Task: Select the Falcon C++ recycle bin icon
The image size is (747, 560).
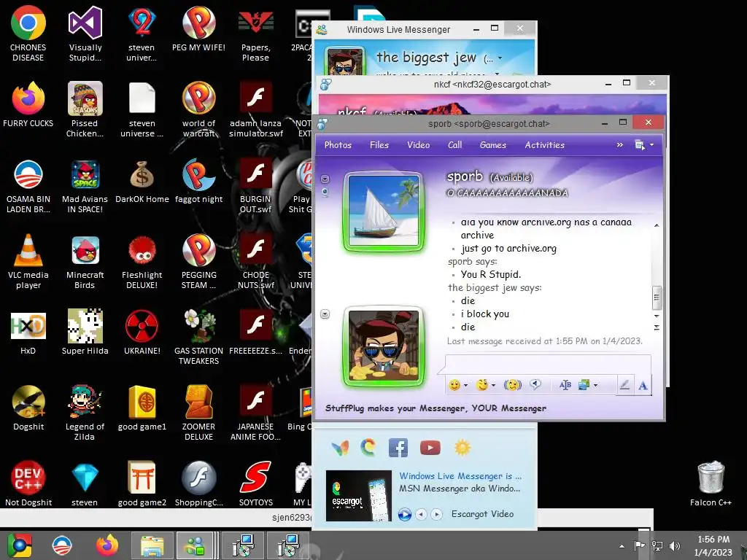Action: (x=711, y=483)
